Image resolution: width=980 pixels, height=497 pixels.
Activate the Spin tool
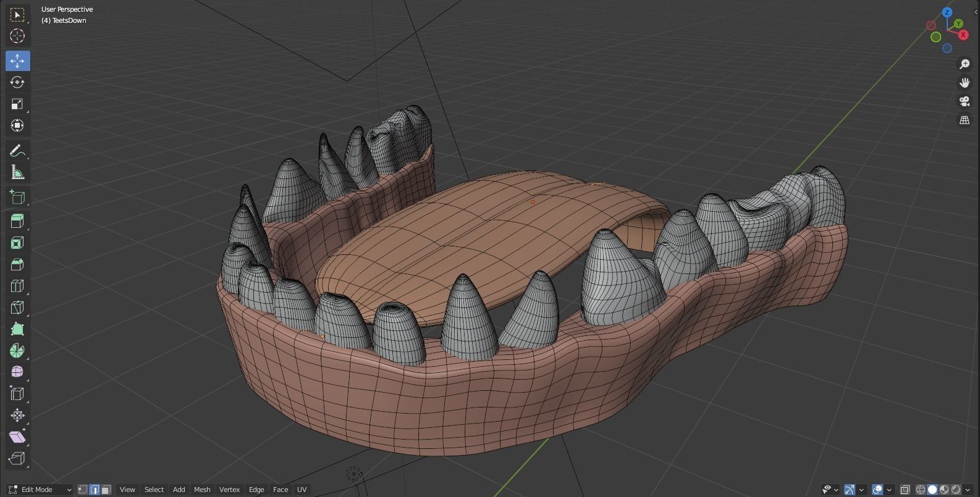click(17, 351)
